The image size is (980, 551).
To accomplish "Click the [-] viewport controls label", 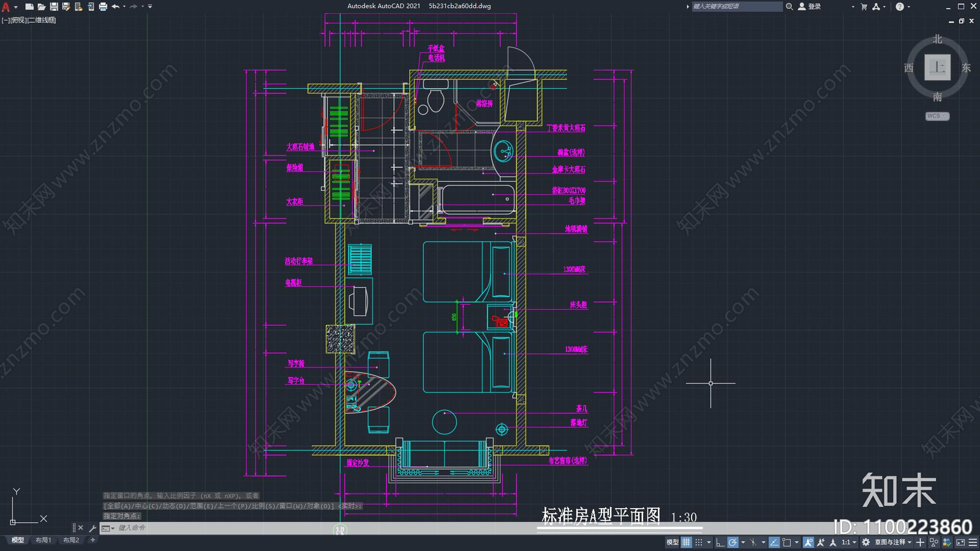I will pos(6,20).
